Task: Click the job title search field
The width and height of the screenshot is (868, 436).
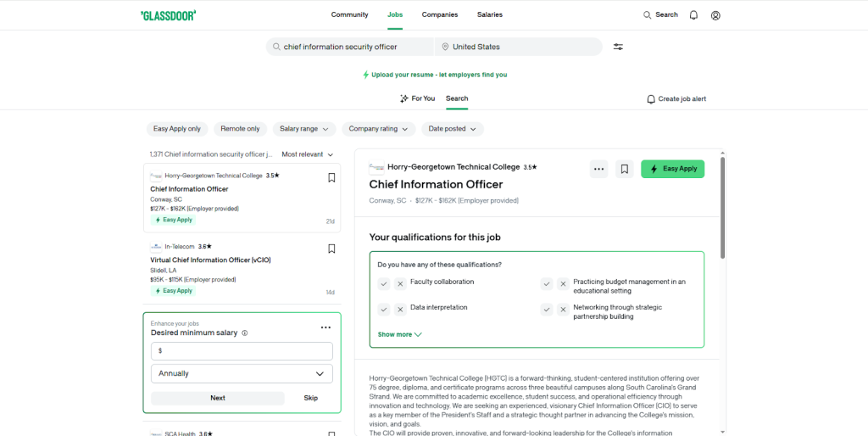Action: [350, 48]
